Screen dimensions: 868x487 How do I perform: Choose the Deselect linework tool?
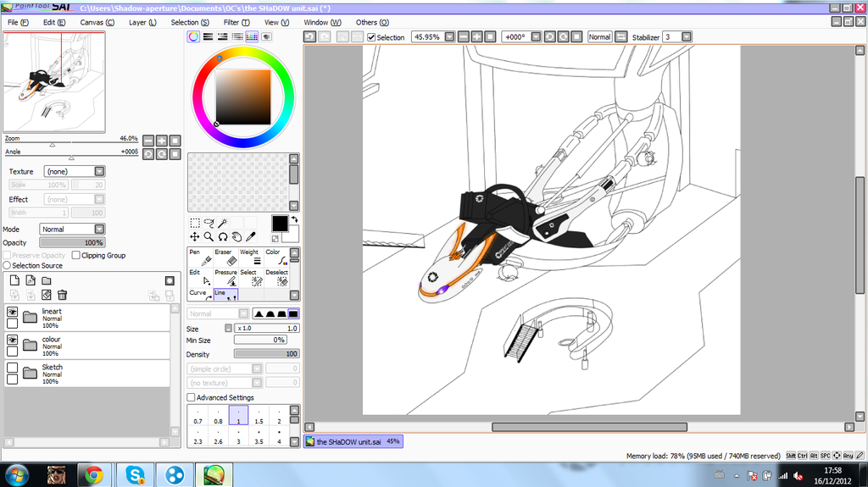[x=277, y=278]
